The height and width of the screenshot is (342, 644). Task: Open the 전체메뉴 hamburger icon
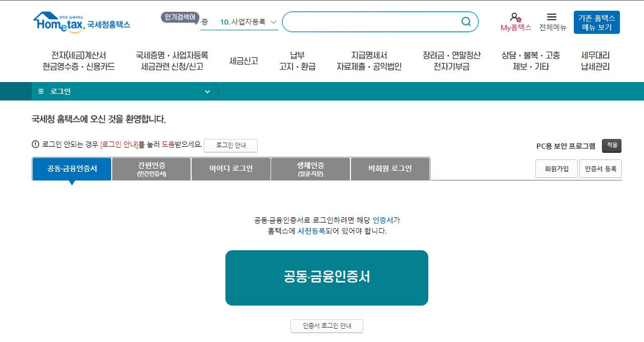point(551,17)
